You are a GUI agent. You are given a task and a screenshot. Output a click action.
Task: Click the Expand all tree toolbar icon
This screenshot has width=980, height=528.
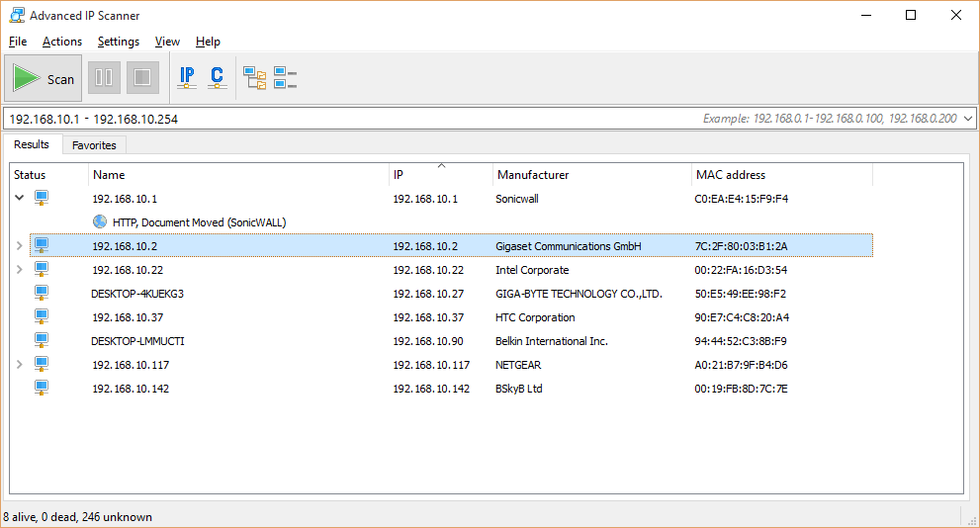pyautogui.click(x=254, y=78)
